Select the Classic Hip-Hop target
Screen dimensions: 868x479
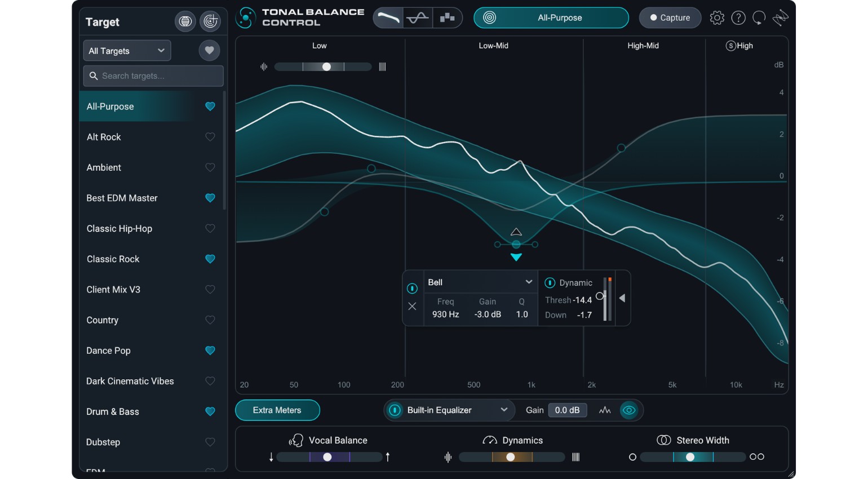coord(119,229)
